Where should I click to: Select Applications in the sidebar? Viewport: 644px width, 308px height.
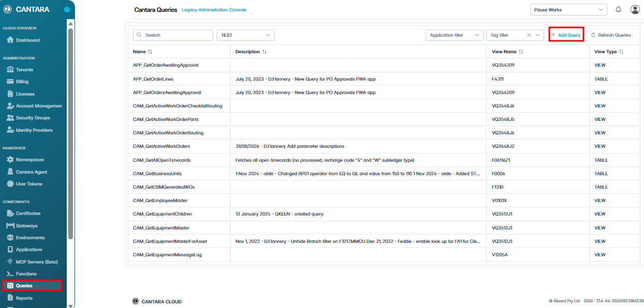[24, 250]
